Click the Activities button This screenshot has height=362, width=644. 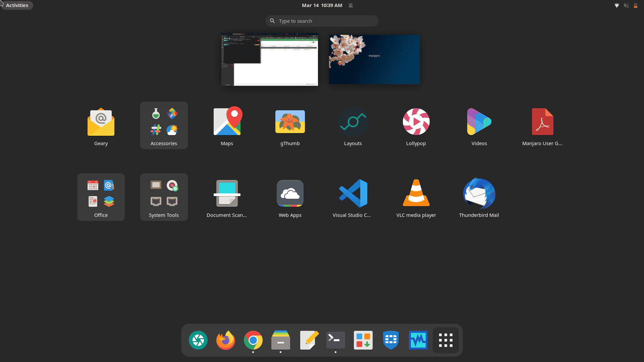17,5
